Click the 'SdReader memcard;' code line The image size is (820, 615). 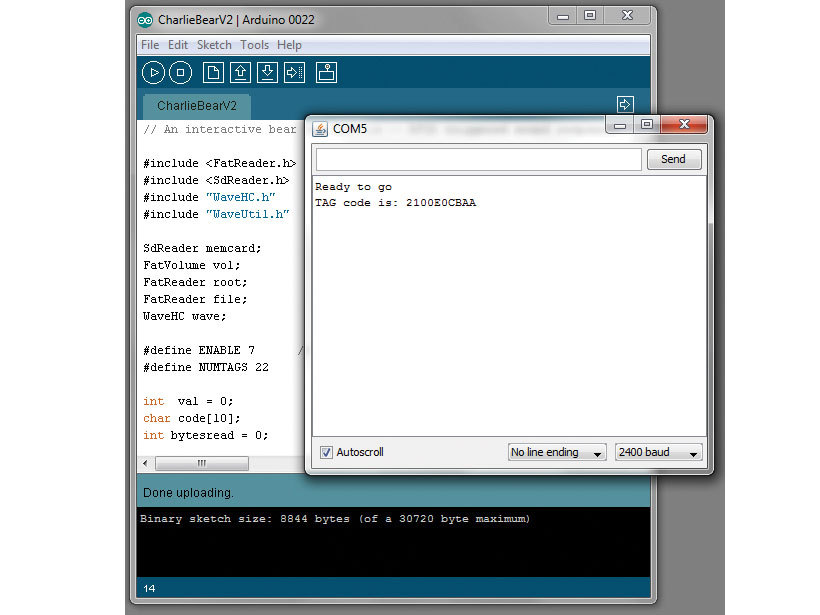pos(202,248)
